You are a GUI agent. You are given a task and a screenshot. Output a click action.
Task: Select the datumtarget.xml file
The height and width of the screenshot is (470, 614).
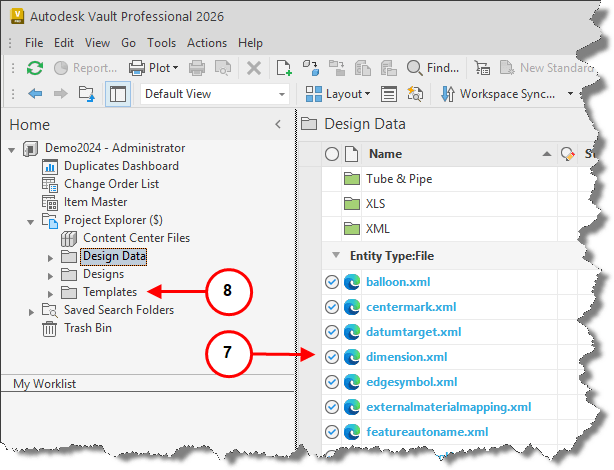(x=414, y=332)
